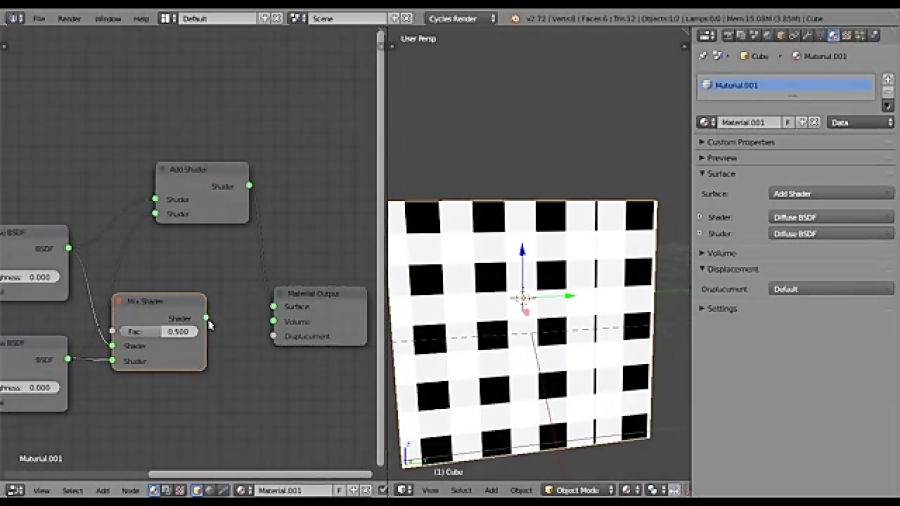
Task: Open World properties tab
Action: [x=767, y=36]
